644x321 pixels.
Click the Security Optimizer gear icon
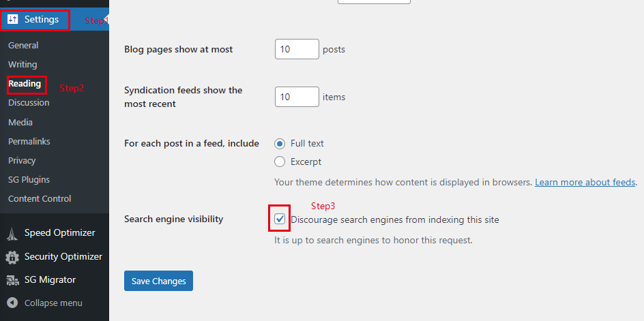click(x=12, y=257)
